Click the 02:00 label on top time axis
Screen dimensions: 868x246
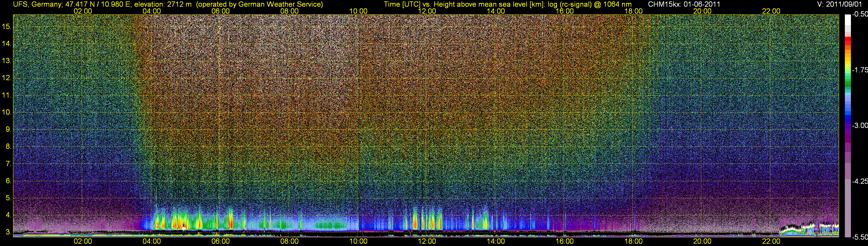(83, 11)
